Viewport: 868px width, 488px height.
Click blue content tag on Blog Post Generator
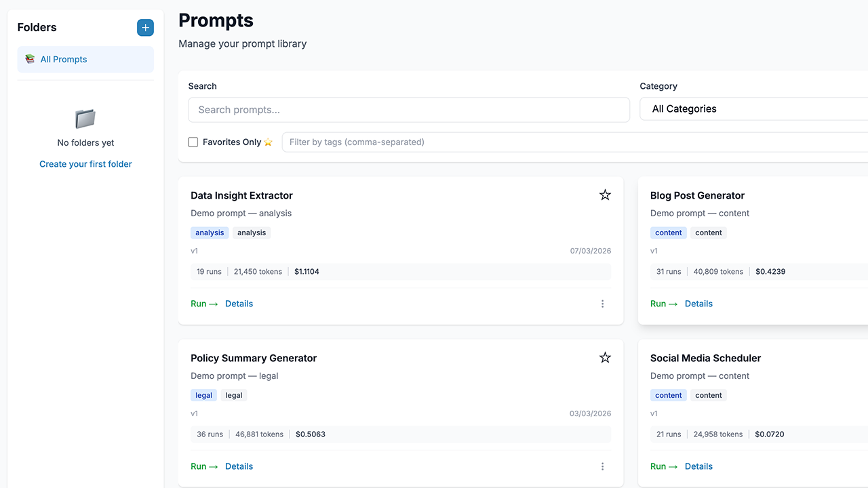pos(669,232)
